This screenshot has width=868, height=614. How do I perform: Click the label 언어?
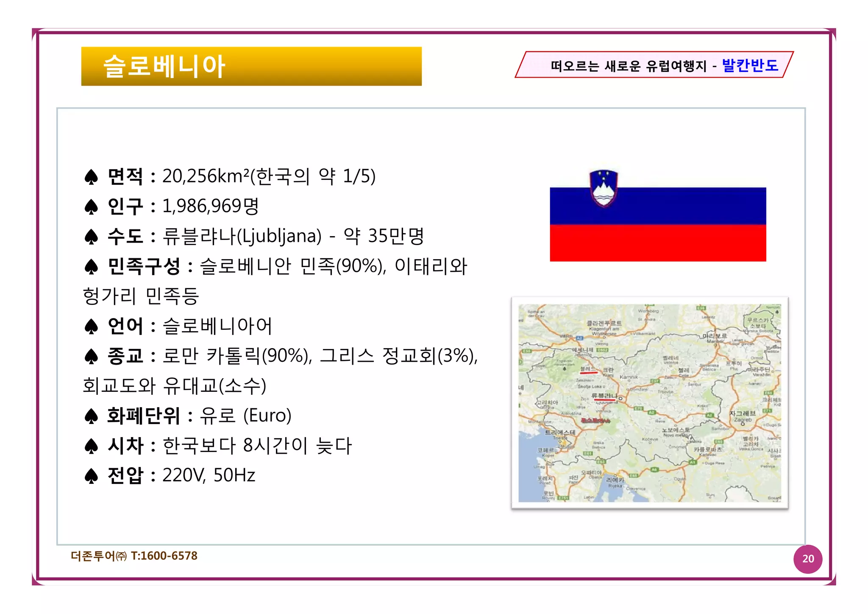click(125, 326)
